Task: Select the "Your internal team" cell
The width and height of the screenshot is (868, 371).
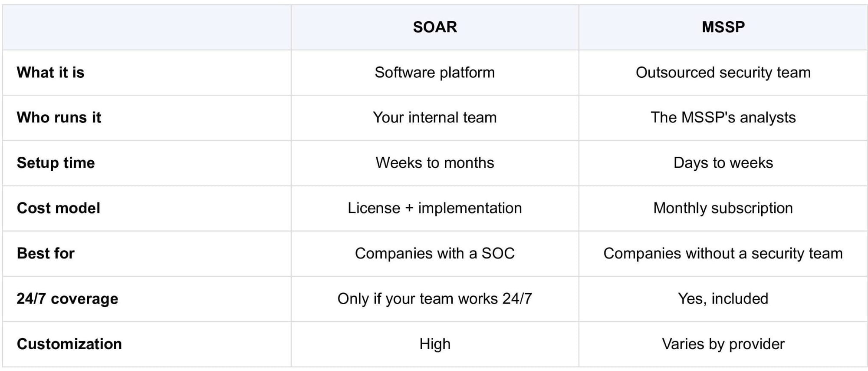Action: pyautogui.click(x=435, y=118)
